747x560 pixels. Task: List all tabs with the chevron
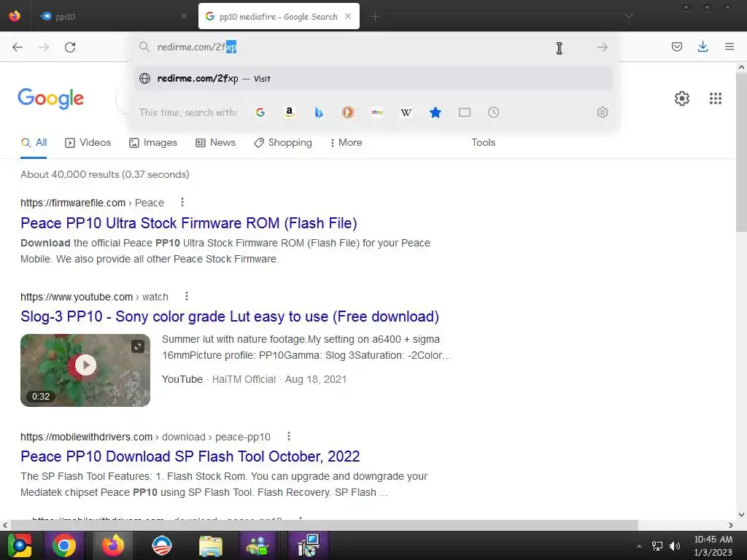(628, 16)
